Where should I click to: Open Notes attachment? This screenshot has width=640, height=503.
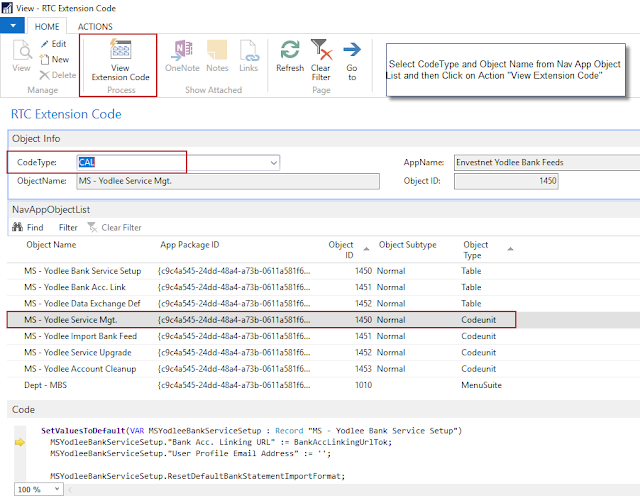pos(217,56)
